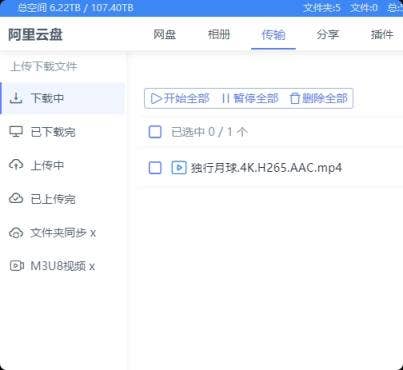Open the 已上传完 sidebar label
The width and height of the screenshot is (403, 370).
(53, 199)
